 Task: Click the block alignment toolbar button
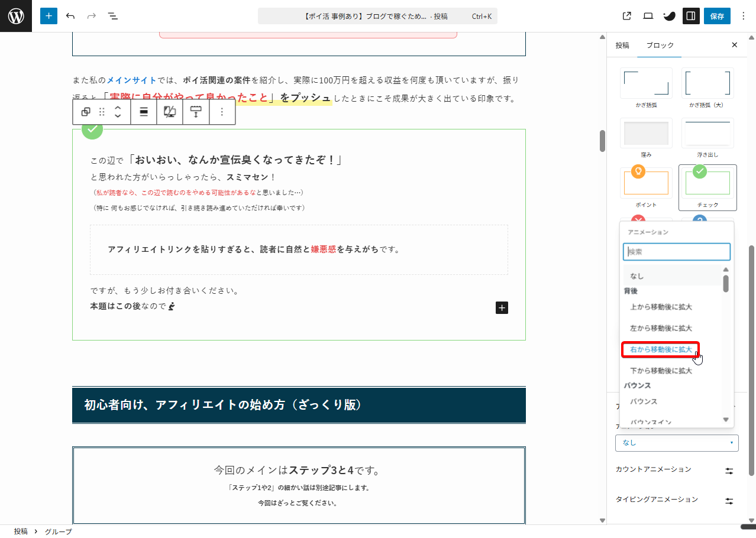click(x=144, y=112)
